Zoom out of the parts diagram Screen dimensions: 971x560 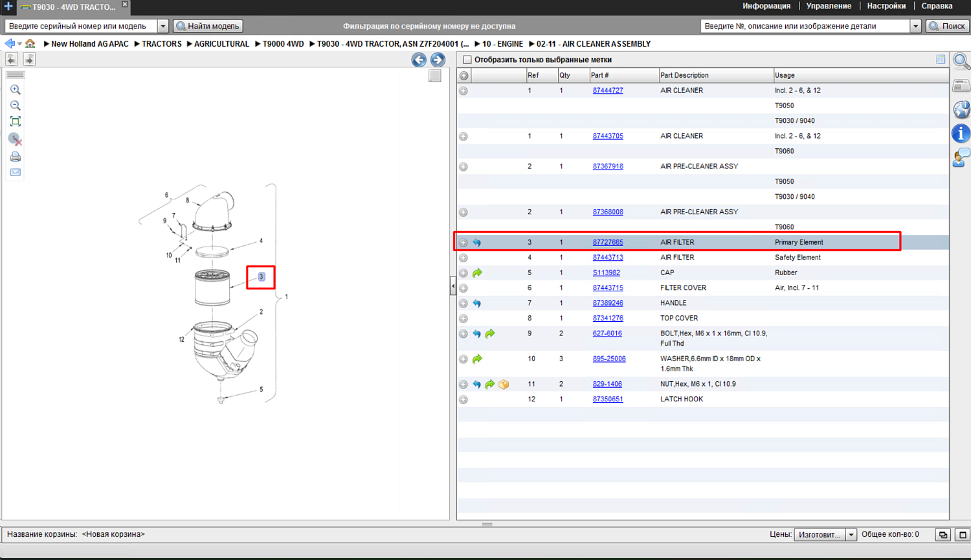(16, 106)
